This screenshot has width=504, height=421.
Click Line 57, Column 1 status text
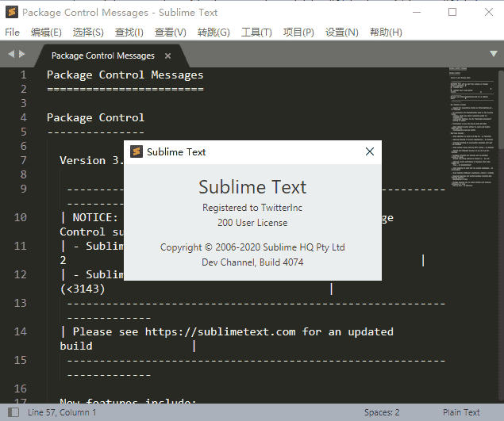tap(62, 412)
